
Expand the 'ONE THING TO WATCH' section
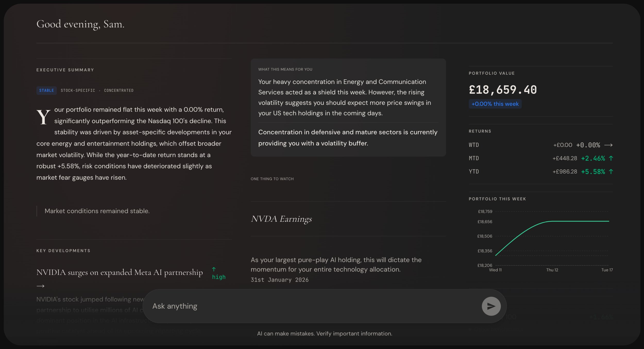pos(272,179)
